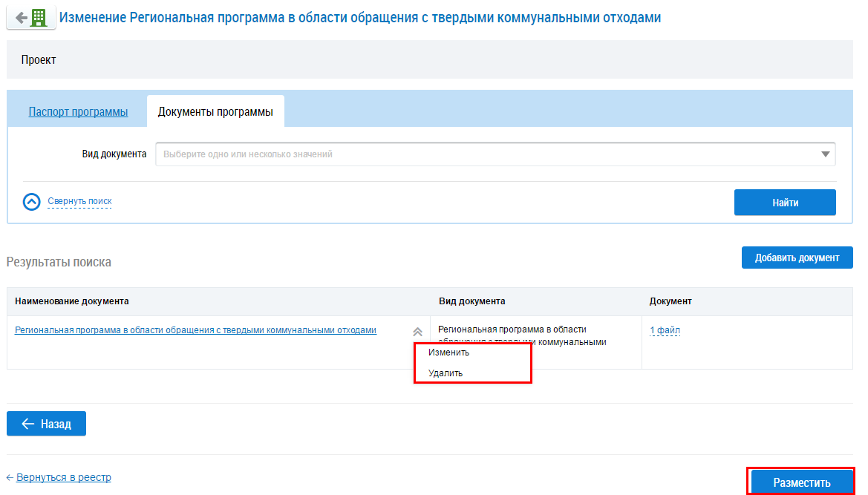Choose Изменить from the context menu
The height and width of the screenshot is (495, 868).
pyautogui.click(x=449, y=353)
